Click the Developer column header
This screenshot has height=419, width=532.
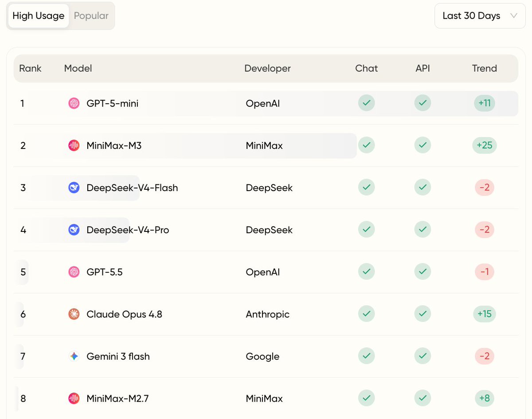click(267, 68)
